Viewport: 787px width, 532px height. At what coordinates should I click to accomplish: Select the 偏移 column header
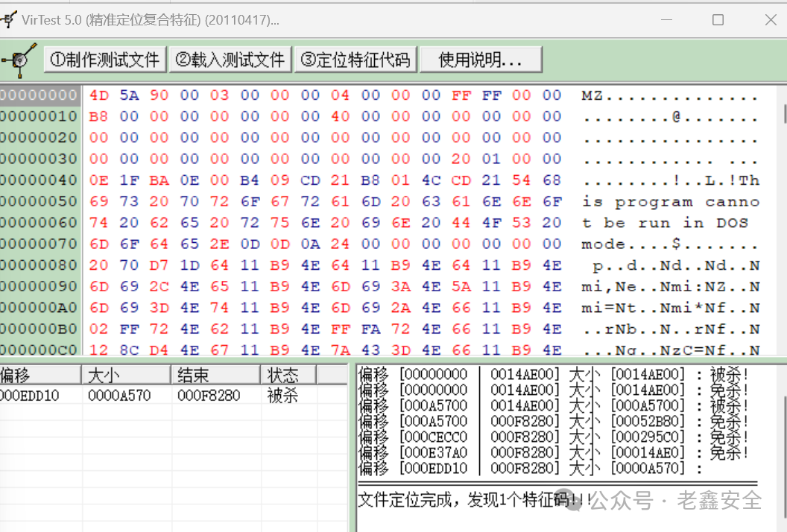(x=40, y=375)
